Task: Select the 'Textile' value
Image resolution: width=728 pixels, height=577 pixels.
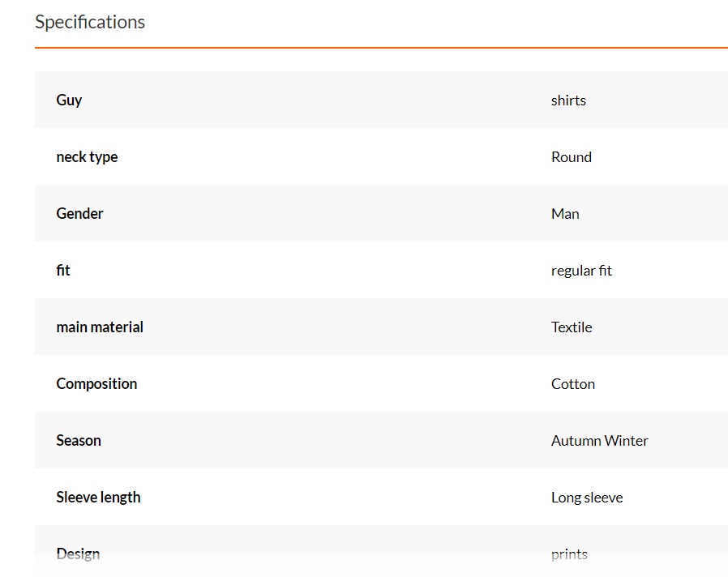Action: (572, 327)
